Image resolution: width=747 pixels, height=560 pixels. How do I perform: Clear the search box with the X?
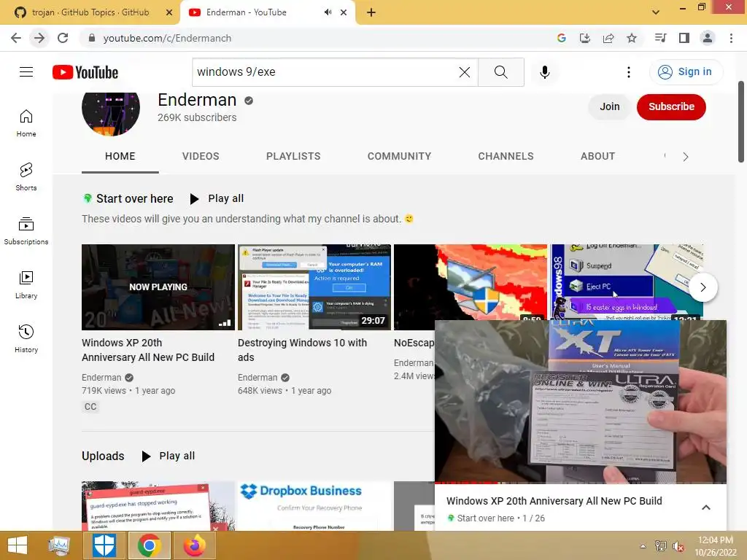pyautogui.click(x=465, y=72)
